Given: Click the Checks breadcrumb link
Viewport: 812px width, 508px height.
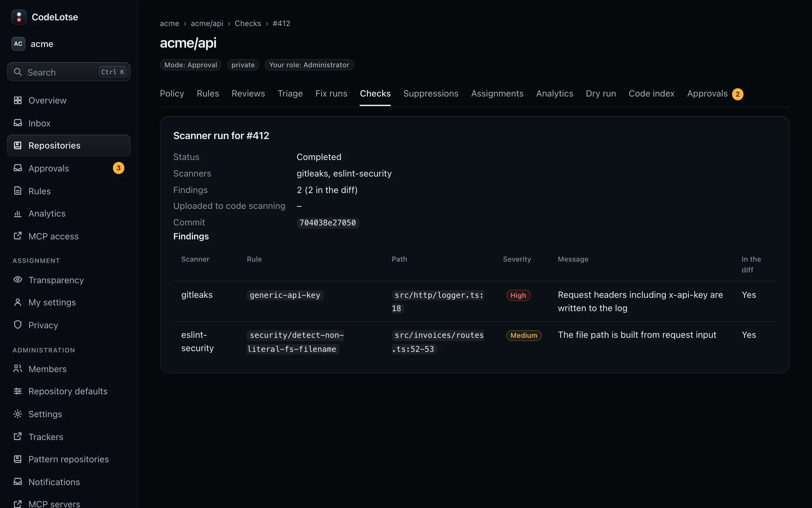Looking at the screenshot, I should 248,23.
